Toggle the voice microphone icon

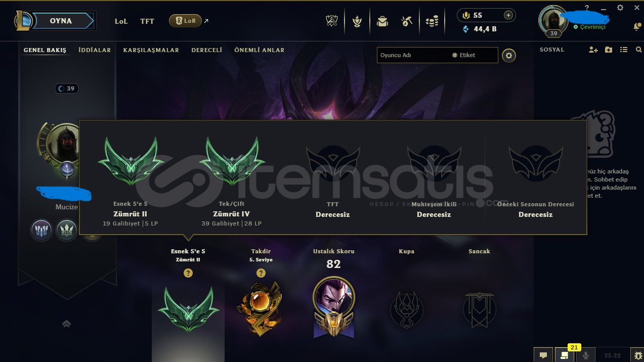click(x=586, y=355)
